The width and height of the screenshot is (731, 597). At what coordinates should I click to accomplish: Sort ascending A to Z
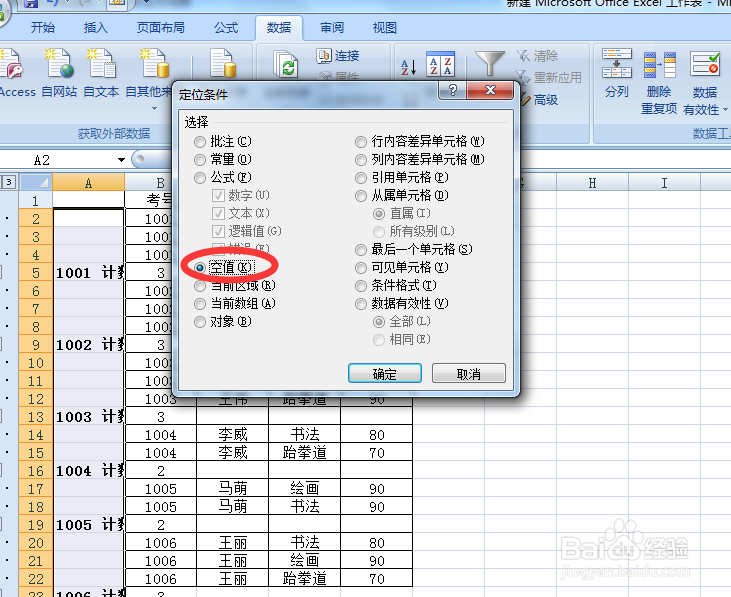coord(408,67)
